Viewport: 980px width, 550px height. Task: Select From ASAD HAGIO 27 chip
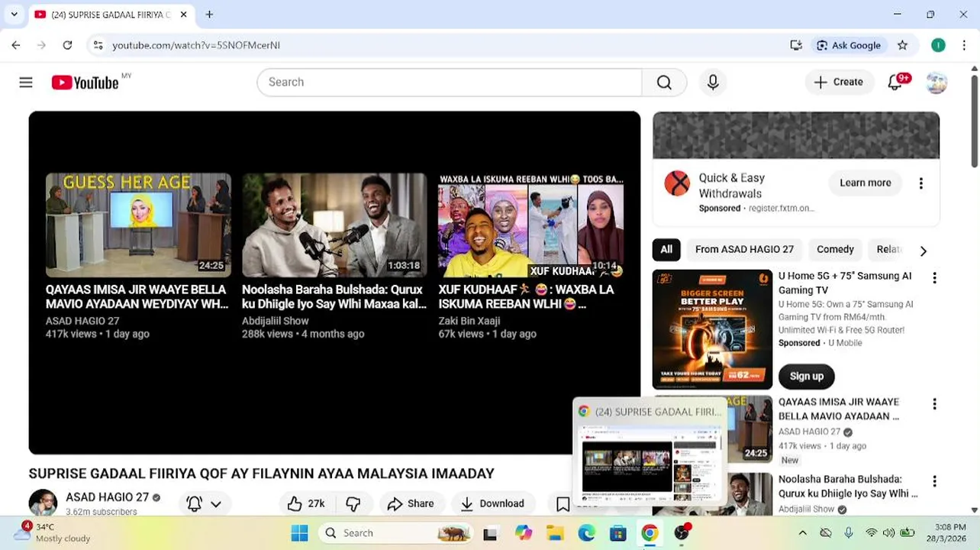tap(744, 249)
